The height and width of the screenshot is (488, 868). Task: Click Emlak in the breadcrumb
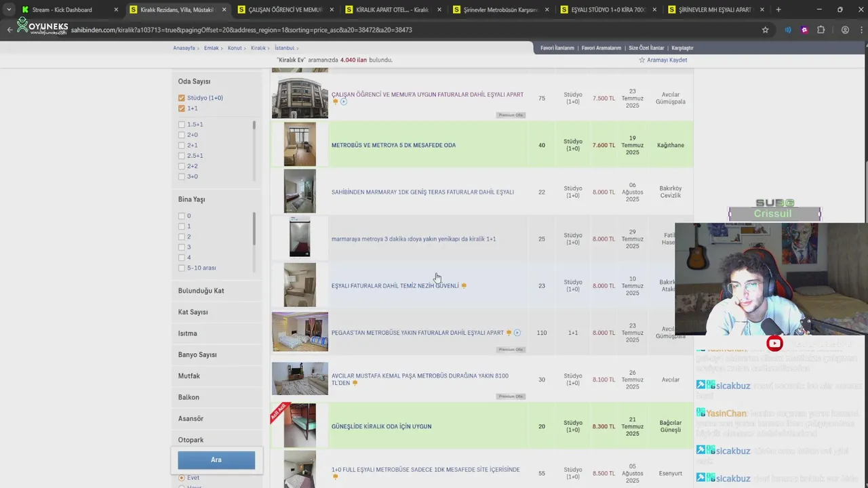pyautogui.click(x=211, y=48)
